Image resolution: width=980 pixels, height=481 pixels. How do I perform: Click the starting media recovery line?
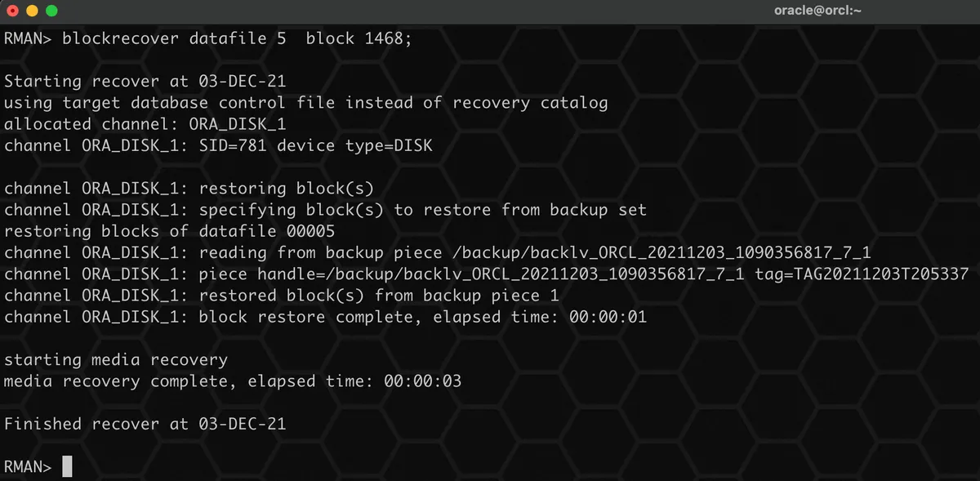point(116,359)
